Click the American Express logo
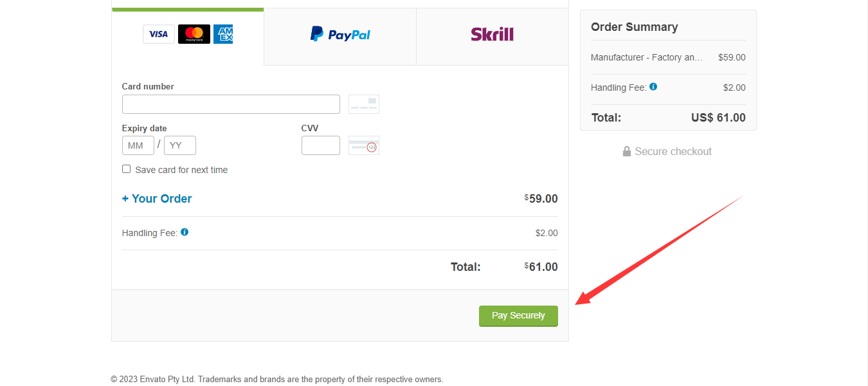This screenshot has width=868, height=386. (223, 34)
